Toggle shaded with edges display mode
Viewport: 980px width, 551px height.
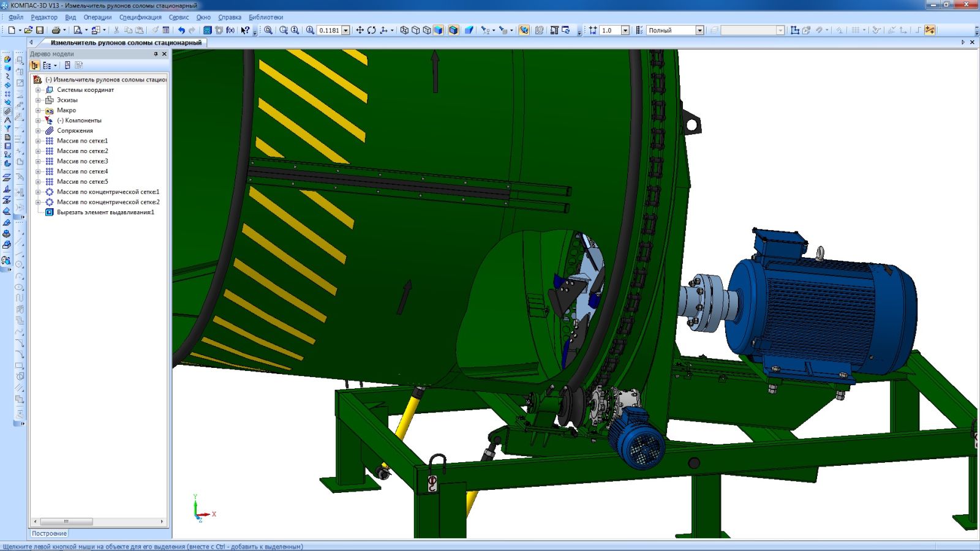click(453, 30)
